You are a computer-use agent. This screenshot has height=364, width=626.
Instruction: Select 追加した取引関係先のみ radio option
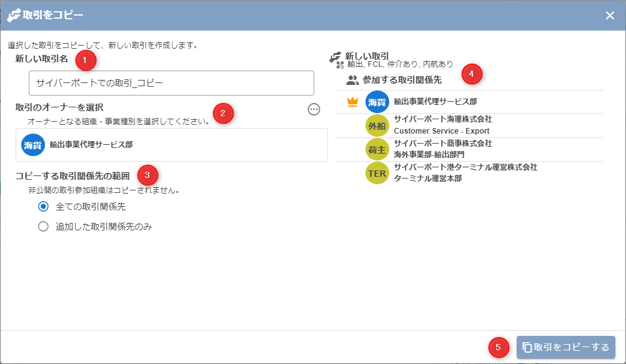[43, 227]
